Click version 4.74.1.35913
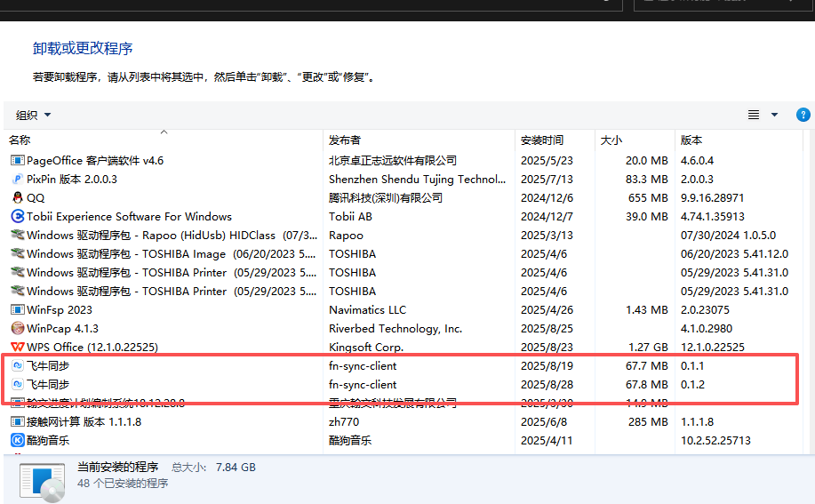 tap(712, 217)
